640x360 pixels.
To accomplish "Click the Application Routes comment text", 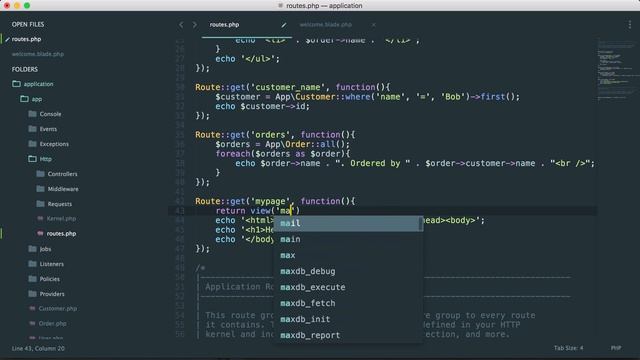I will point(240,287).
